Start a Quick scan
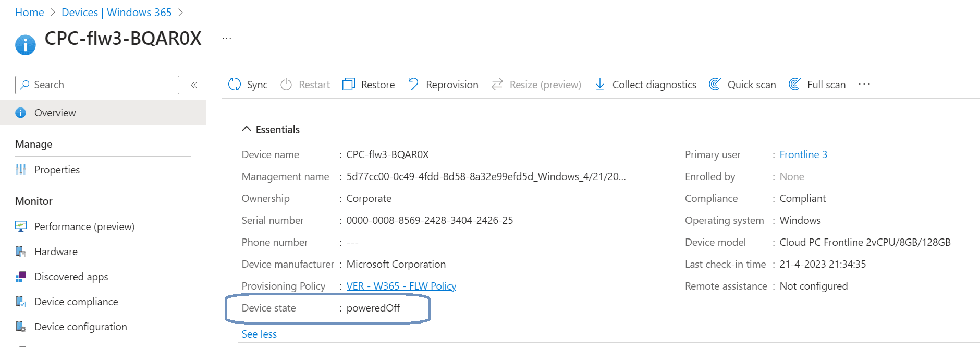This screenshot has height=347, width=980. tap(742, 85)
